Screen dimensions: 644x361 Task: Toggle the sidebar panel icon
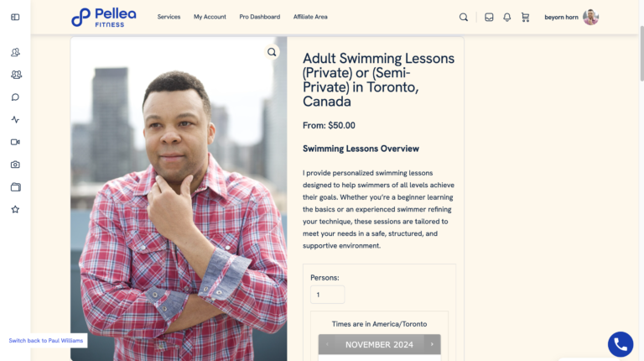tap(15, 17)
